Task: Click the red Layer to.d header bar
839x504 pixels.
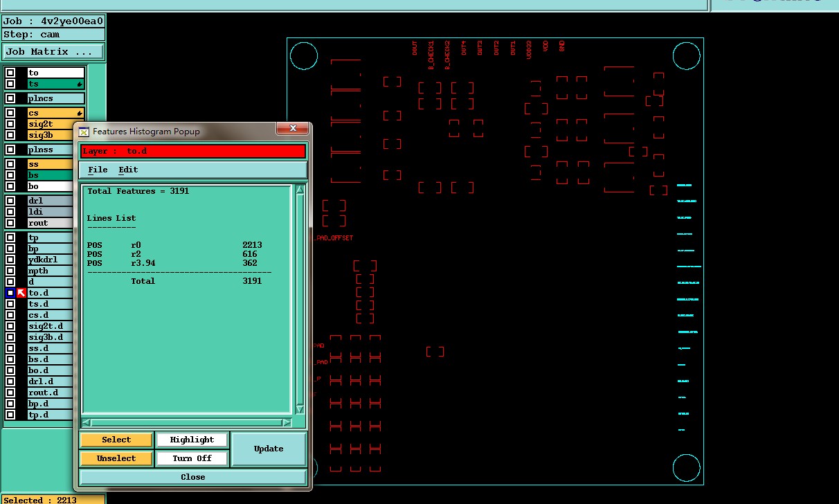Action: tap(193, 151)
